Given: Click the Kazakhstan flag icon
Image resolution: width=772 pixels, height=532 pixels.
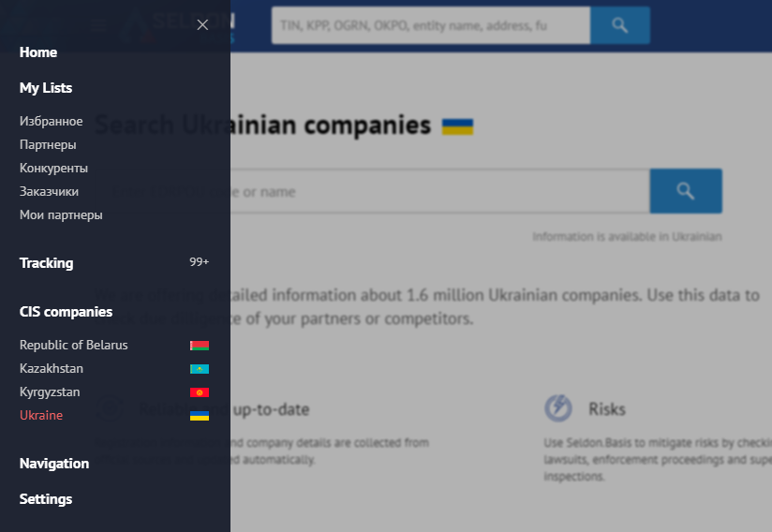Looking at the screenshot, I should [x=200, y=369].
